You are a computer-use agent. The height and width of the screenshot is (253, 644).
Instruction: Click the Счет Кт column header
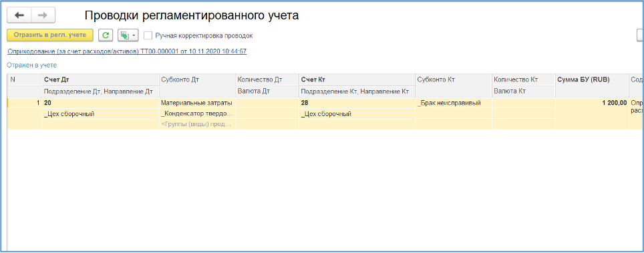point(357,79)
